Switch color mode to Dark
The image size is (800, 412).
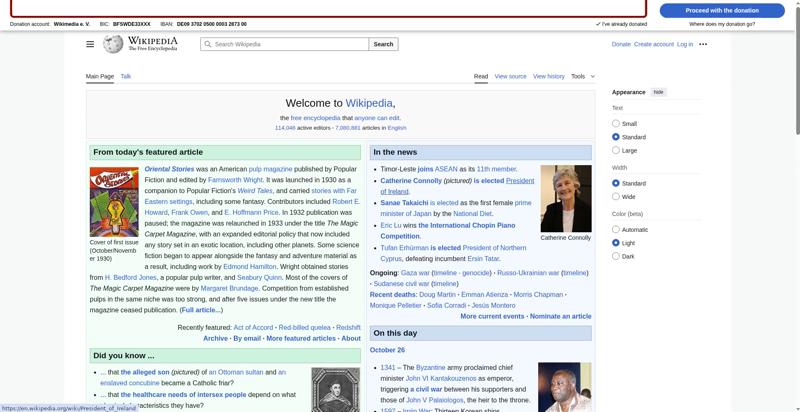(616, 256)
